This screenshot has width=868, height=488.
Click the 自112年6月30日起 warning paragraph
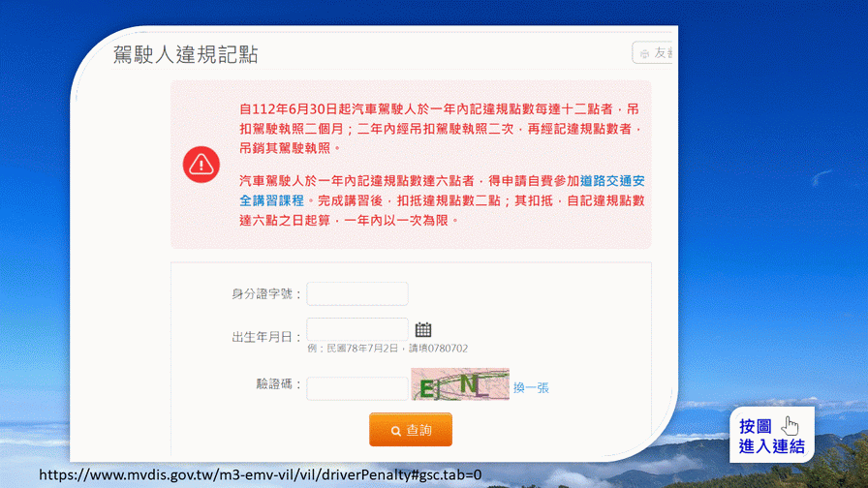pyautogui.click(x=442, y=129)
